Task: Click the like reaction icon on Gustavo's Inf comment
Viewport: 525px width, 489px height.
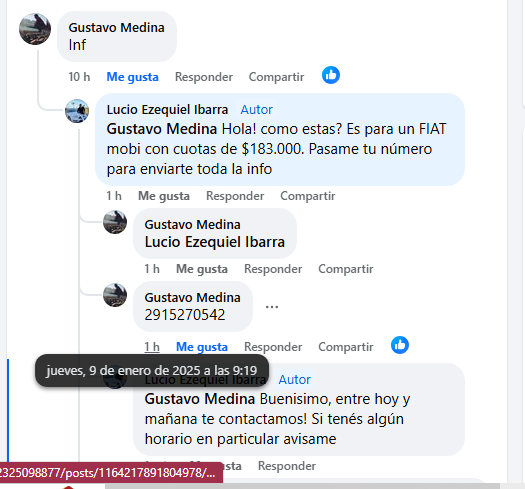Action: (x=331, y=75)
